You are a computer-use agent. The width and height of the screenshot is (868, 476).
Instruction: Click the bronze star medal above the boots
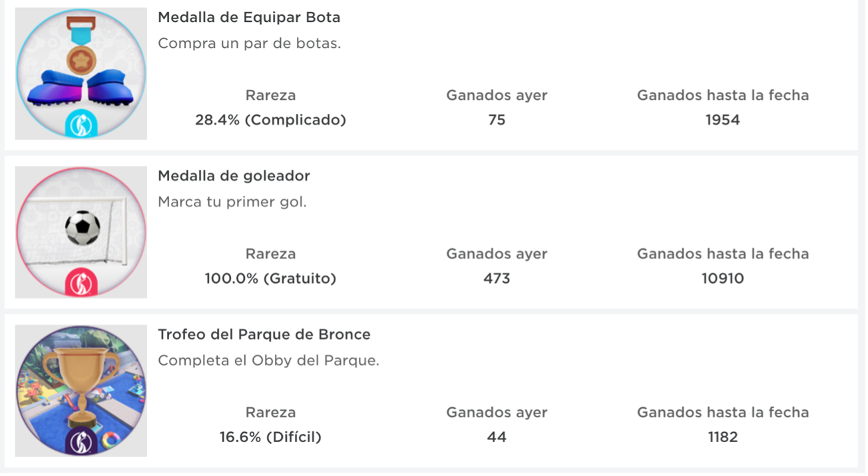tap(81, 61)
